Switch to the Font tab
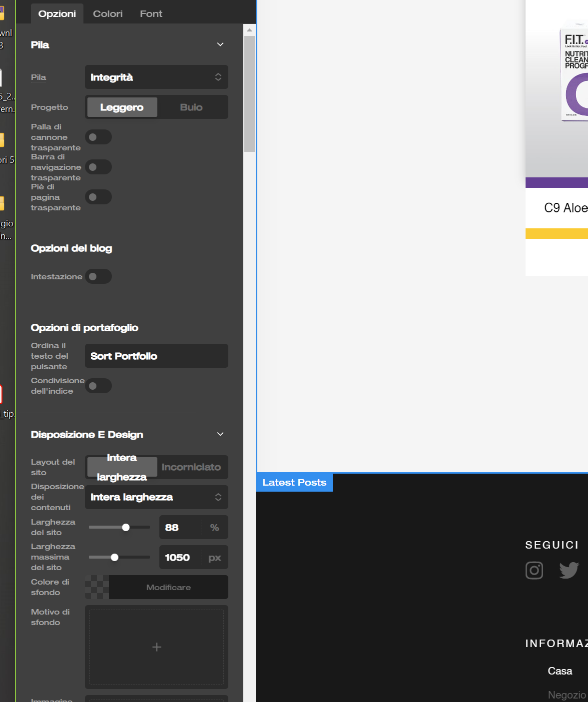 (x=151, y=13)
